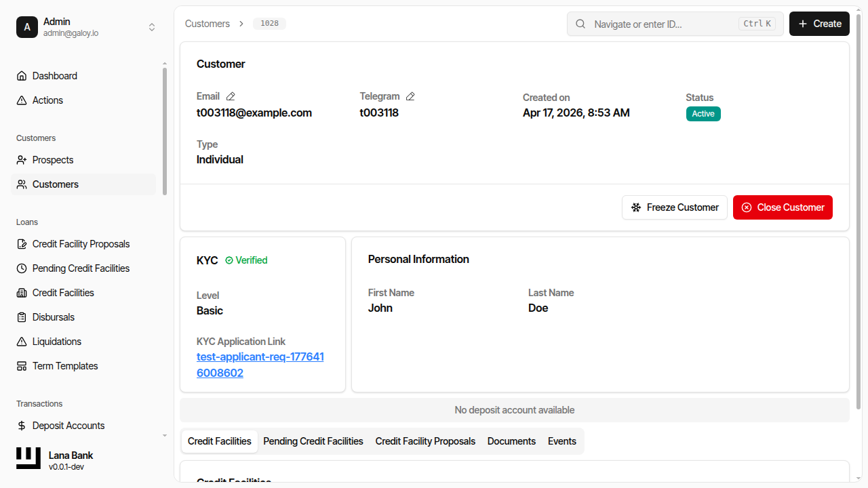Screen dimensions: 868x488
Task: Click the edit pencil beside Telegram
Action: tap(410, 96)
